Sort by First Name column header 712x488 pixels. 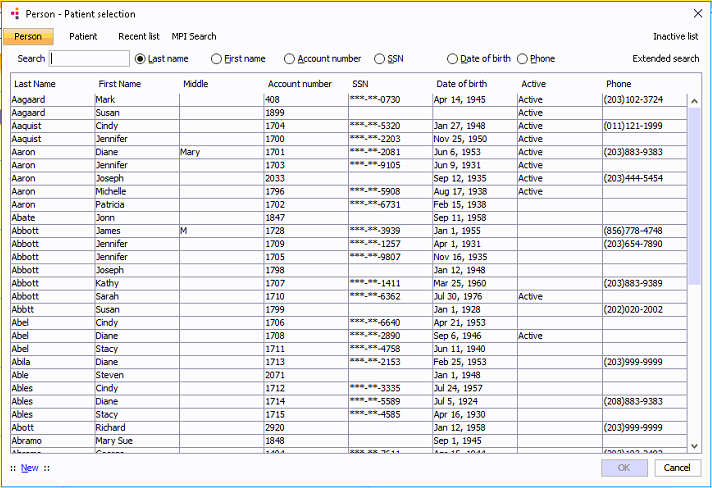point(119,84)
